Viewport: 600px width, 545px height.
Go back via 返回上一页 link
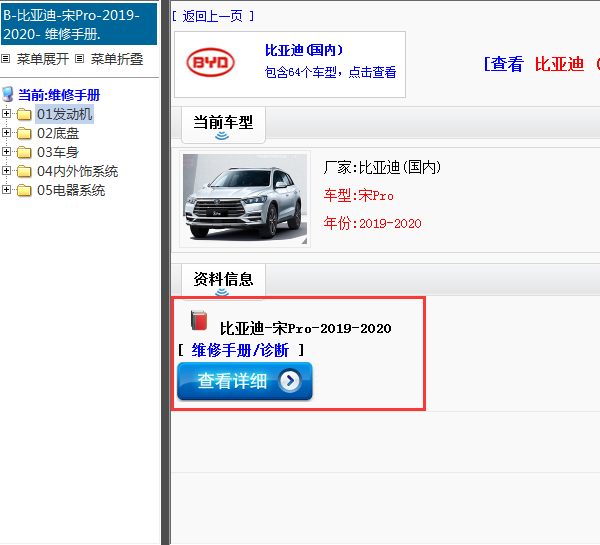tap(213, 16)
